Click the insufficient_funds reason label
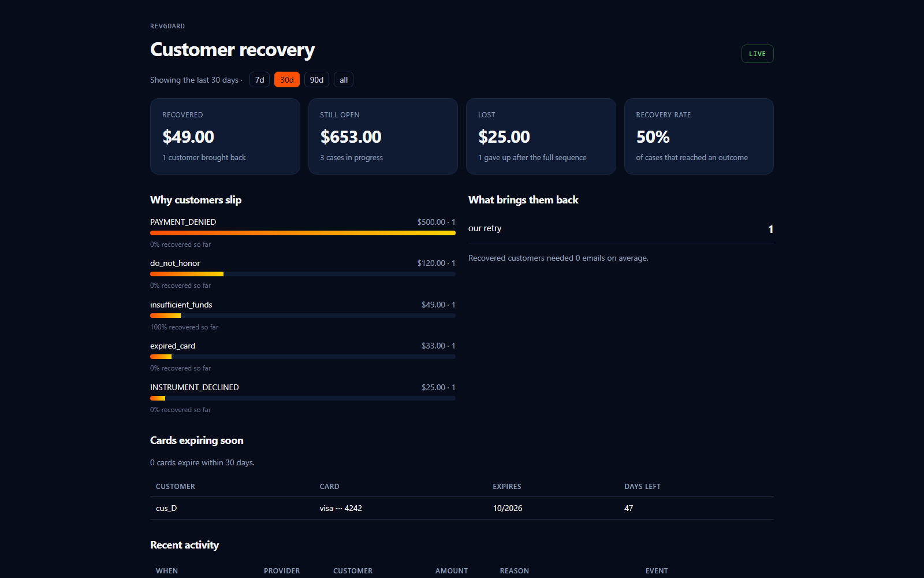This screenshot has height=578, width=924. click(181, 305)
